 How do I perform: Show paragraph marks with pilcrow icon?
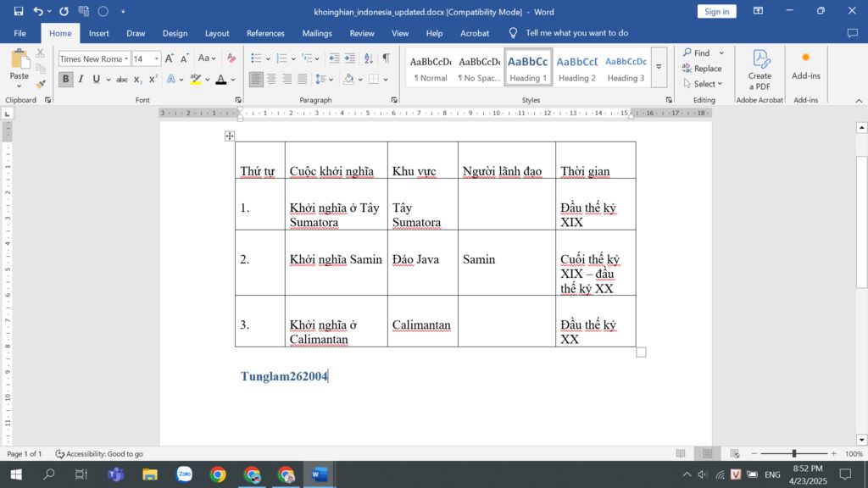pos(386,58)
